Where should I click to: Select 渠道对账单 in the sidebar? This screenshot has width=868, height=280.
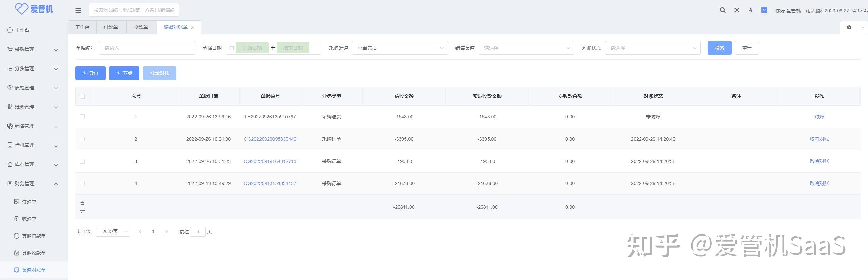34,270
